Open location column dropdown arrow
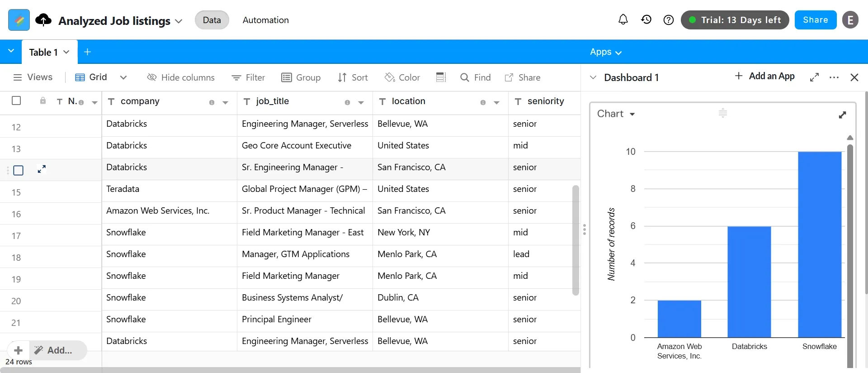This screenshot has width=868, height=373. tap(496, 103)
